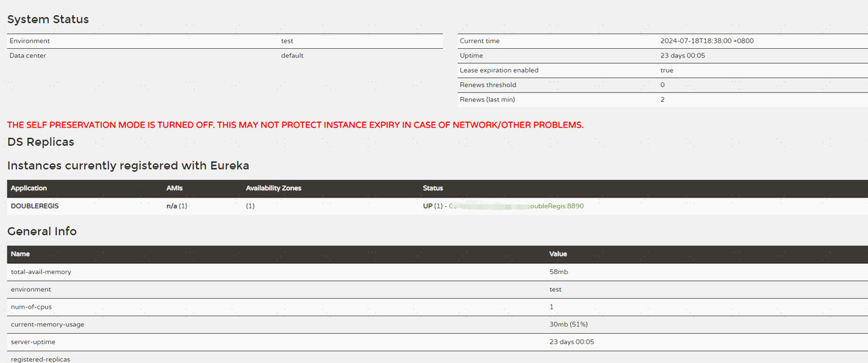
Task: Select the DS Replicas heading
Action: 41,142
